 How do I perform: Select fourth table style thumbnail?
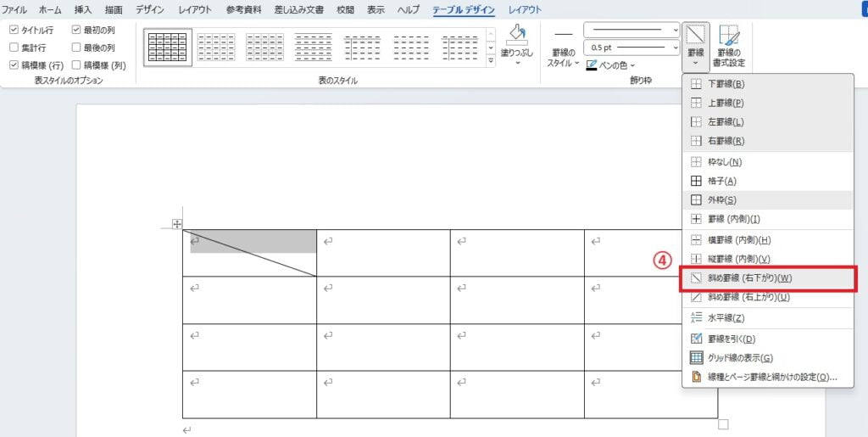click(314, 47)
